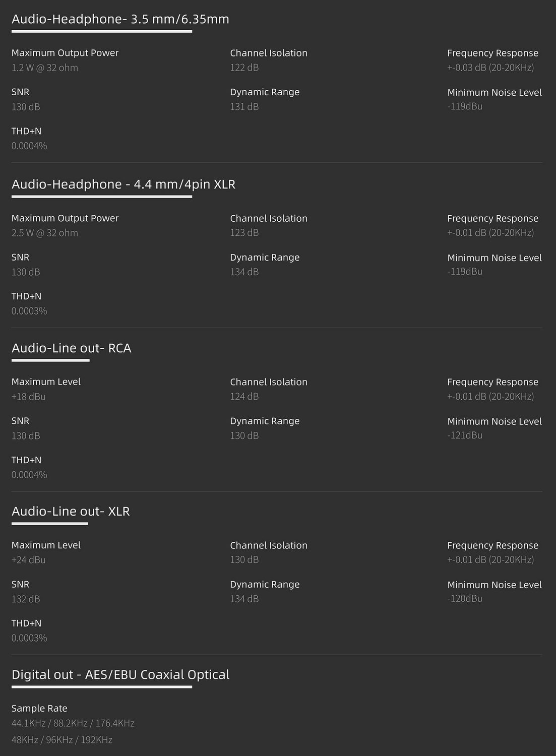556x756 pixels.
Task: Click the 122 dB Channel Isolation value
Action: (244, 68)
